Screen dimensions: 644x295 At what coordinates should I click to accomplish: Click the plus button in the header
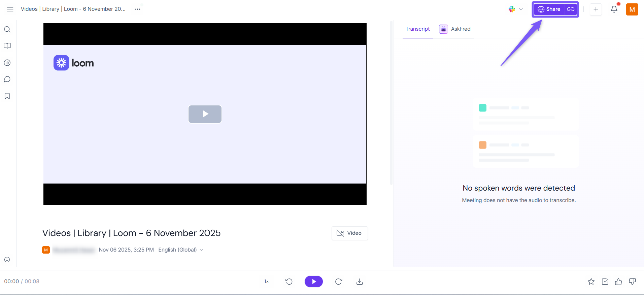tap(596, 9)
